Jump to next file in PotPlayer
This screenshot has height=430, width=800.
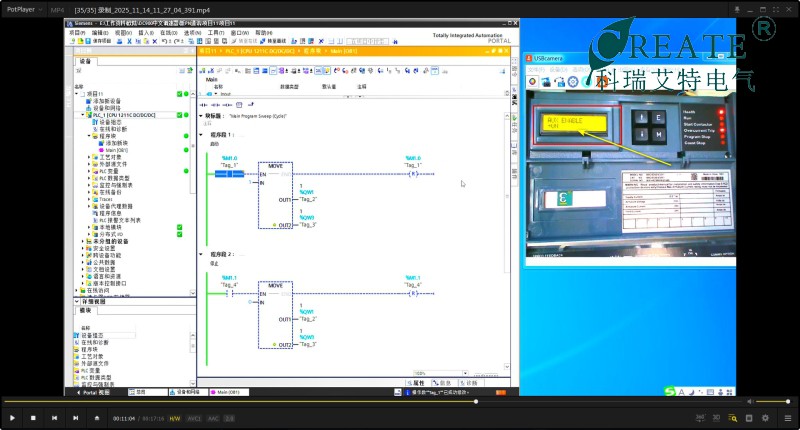point(76,418)
